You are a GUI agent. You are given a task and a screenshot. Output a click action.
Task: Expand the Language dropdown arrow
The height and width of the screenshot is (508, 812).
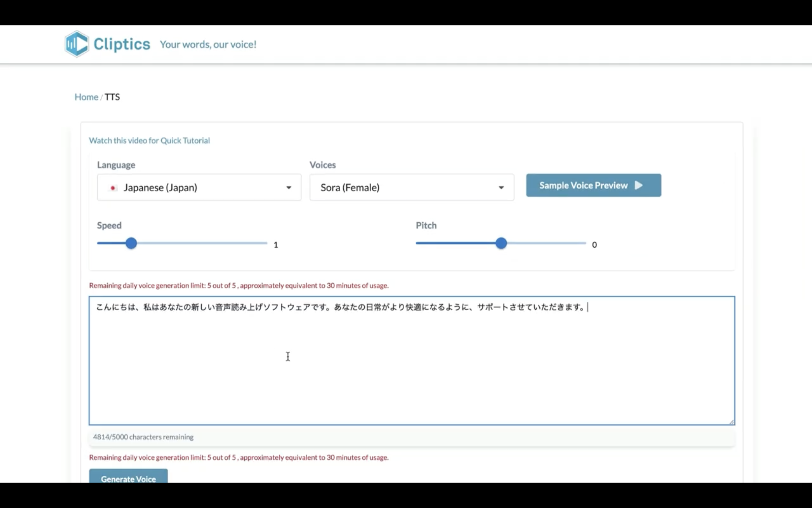(x=288, y=188)
